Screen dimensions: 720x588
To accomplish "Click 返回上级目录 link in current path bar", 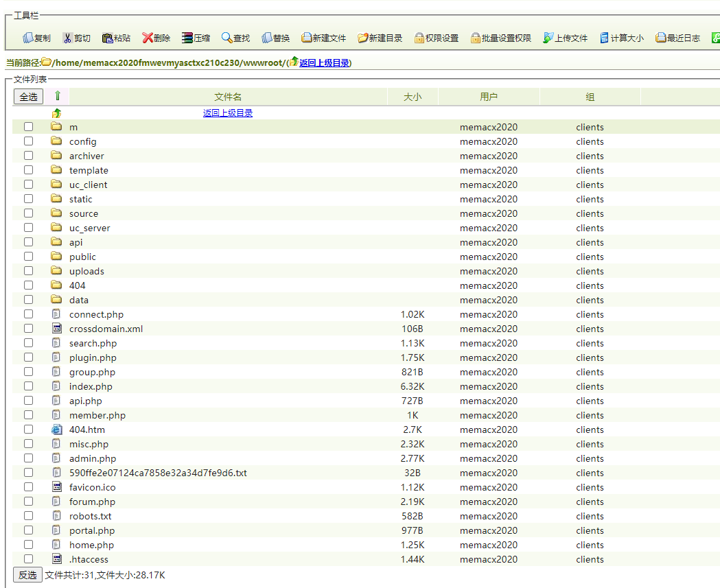I will coord(324,63).
